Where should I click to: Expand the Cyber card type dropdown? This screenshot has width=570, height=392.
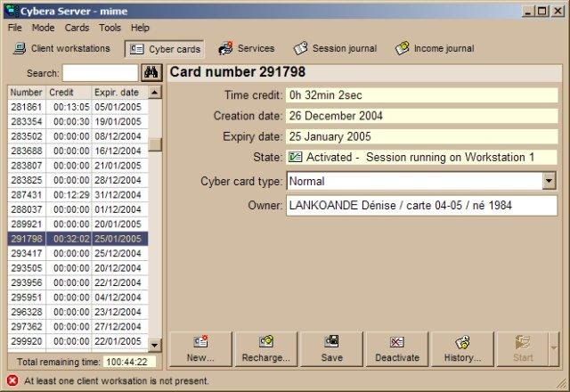pyautogui.click(x=549, y=181)
